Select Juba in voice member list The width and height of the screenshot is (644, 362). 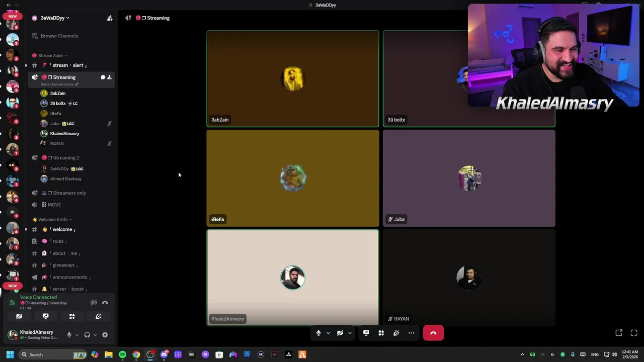75,123
